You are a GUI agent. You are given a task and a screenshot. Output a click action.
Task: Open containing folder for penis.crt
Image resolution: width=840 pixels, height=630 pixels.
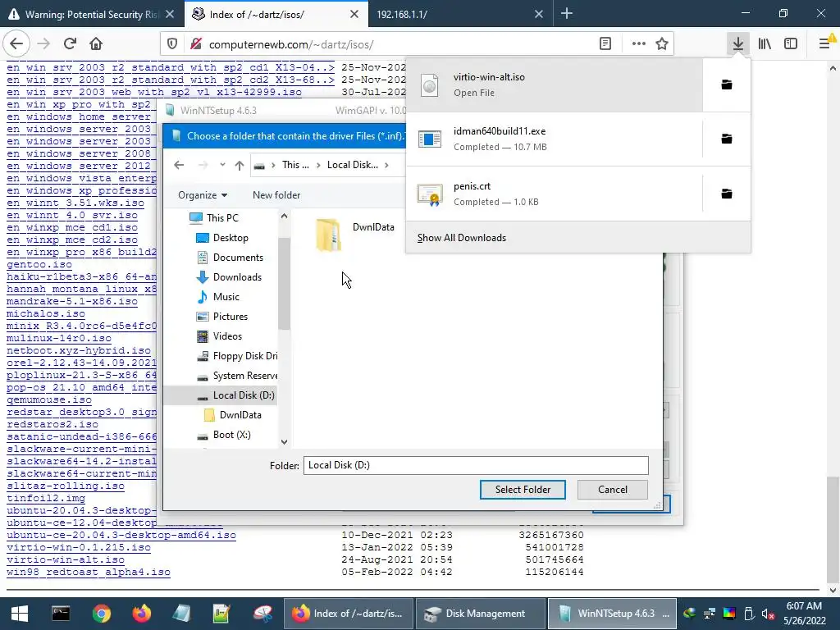[x=727, y=194]
